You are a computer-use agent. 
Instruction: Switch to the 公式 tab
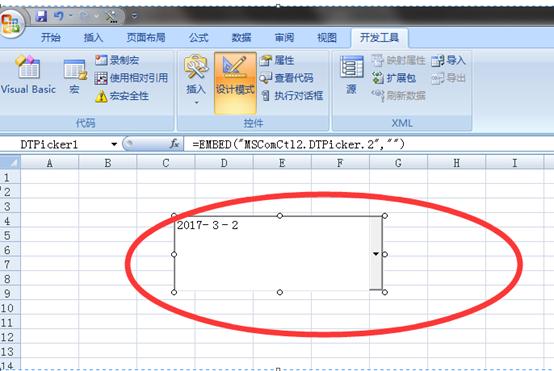pyautogui.click(x=198, y=37)
